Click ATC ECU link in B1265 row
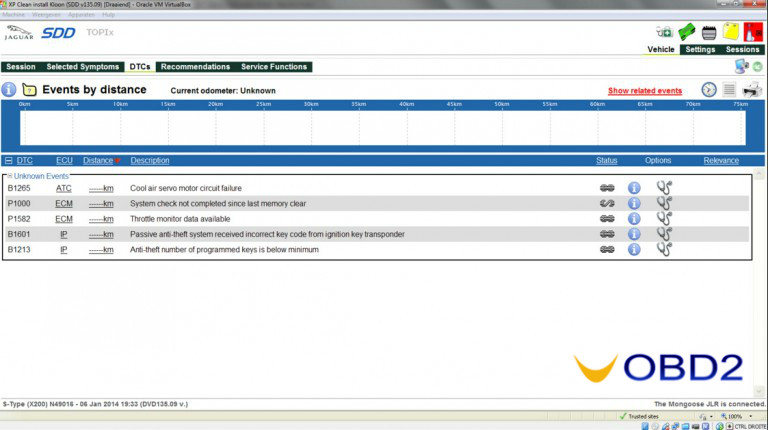This screenshot has height=430, width=768. [x=64, y=188]
